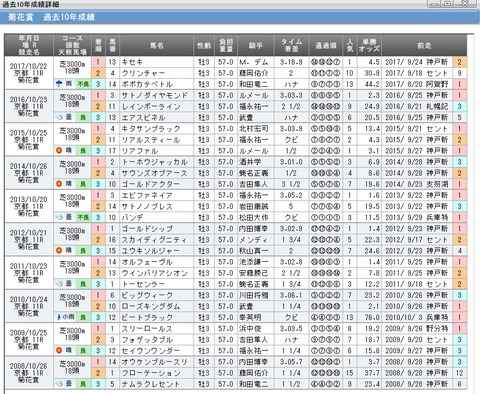
Task: Click the cloudy weather icon in the 2016 race
Action: pyautogui.click(x=59, y=117)
